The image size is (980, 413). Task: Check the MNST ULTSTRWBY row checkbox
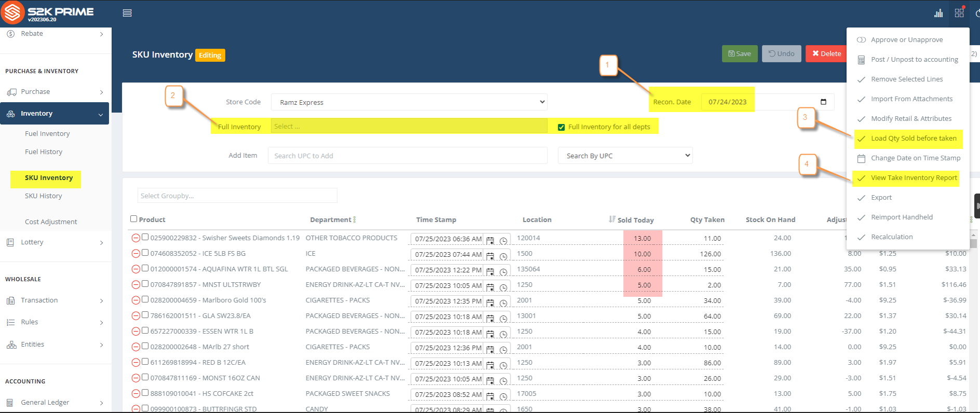(145, 284)
